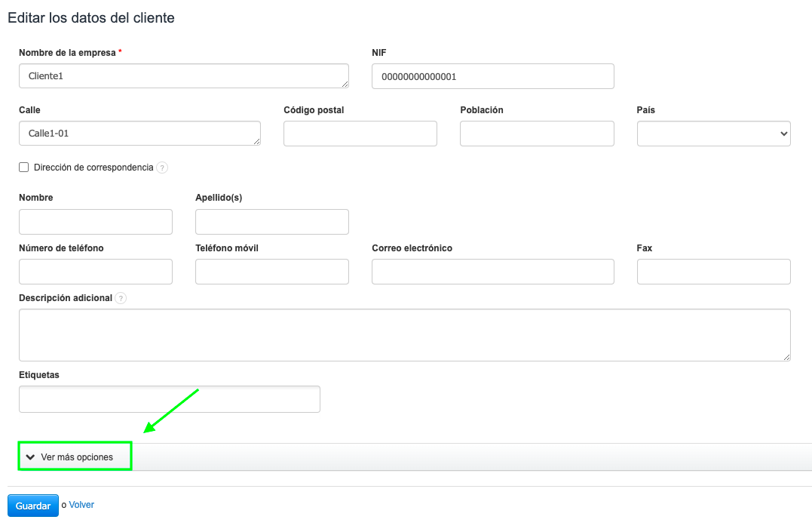812x532 pixels.
Task: Focus the Nombre de la empresa field
Action: [183, 76]
